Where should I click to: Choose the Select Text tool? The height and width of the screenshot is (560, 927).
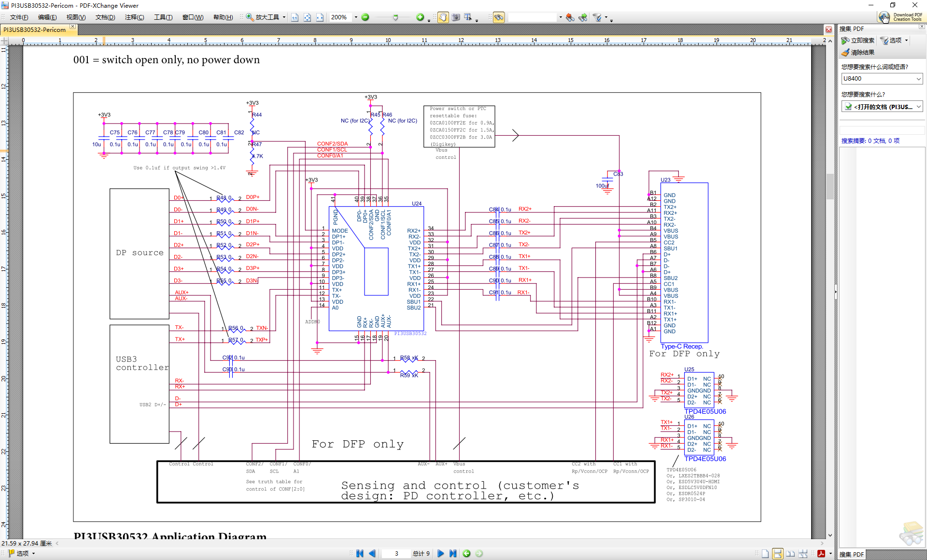pyautogui.click(x=468, y=17)
